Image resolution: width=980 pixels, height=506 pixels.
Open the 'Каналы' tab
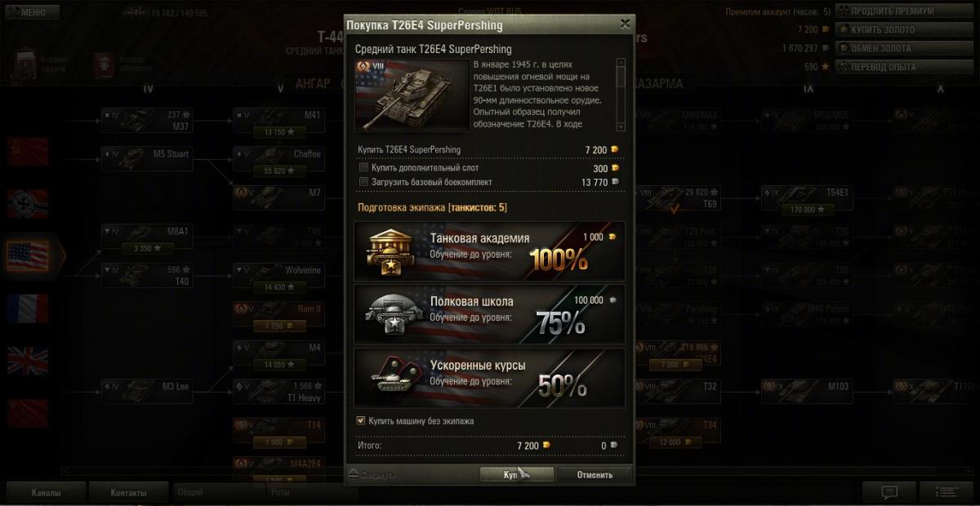click(45, 493)
